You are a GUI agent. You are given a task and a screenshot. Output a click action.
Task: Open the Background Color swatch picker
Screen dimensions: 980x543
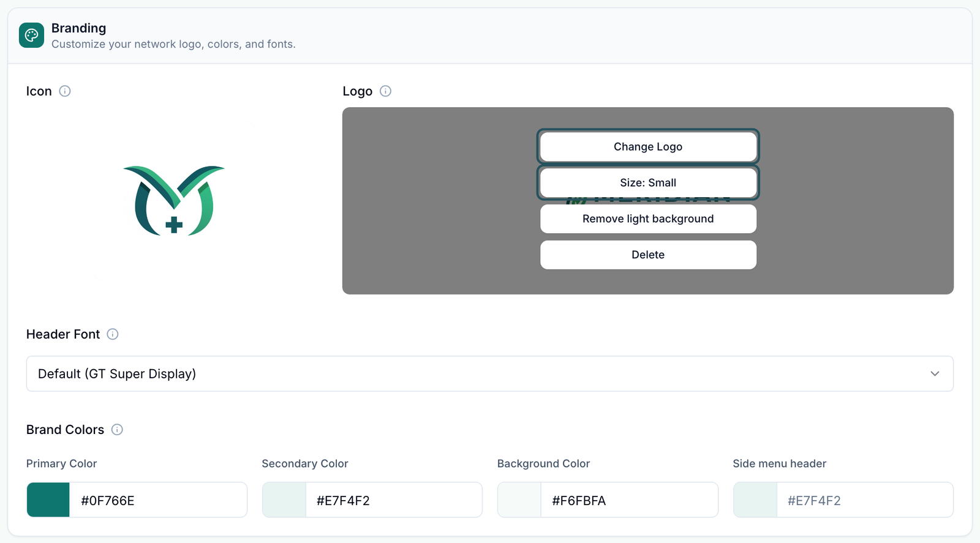(519, 500)
